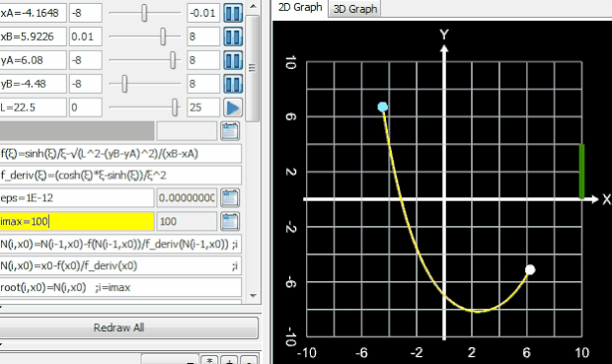
Task: Set the xB minimum field showing 0.01
Action: (x=86, y=36)
